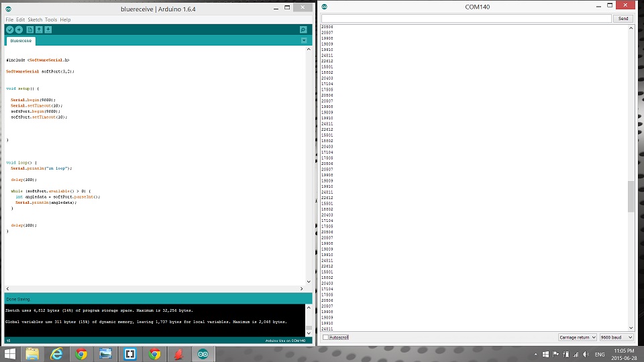Open the tab options dropdown arrow
The width and height of the screenshot is (644, 362).
click(304, 40)
